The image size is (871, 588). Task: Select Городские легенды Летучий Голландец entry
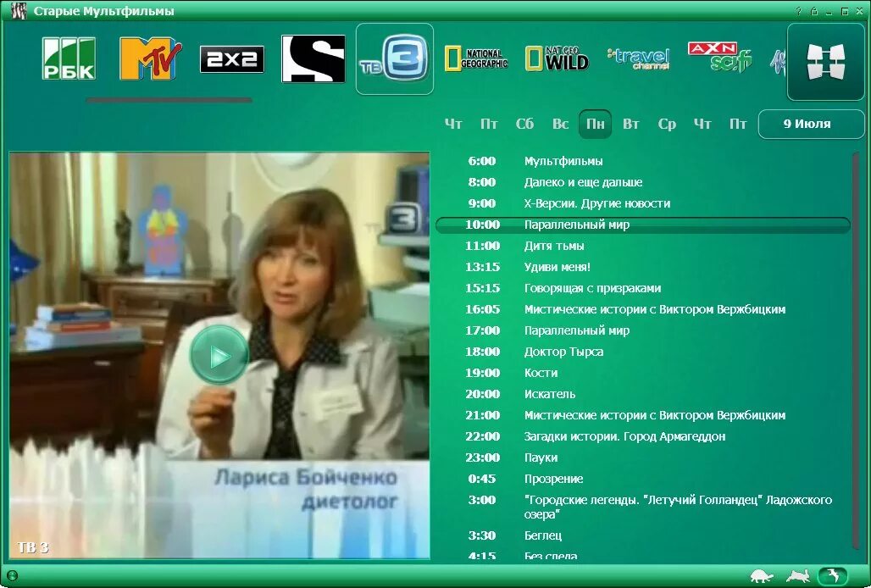643,507
